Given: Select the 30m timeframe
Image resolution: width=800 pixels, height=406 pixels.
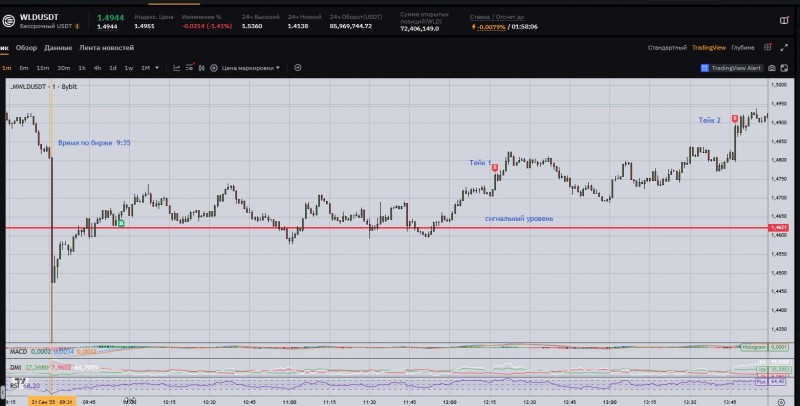Looking at the screenshot, I should tap(64, 68).
